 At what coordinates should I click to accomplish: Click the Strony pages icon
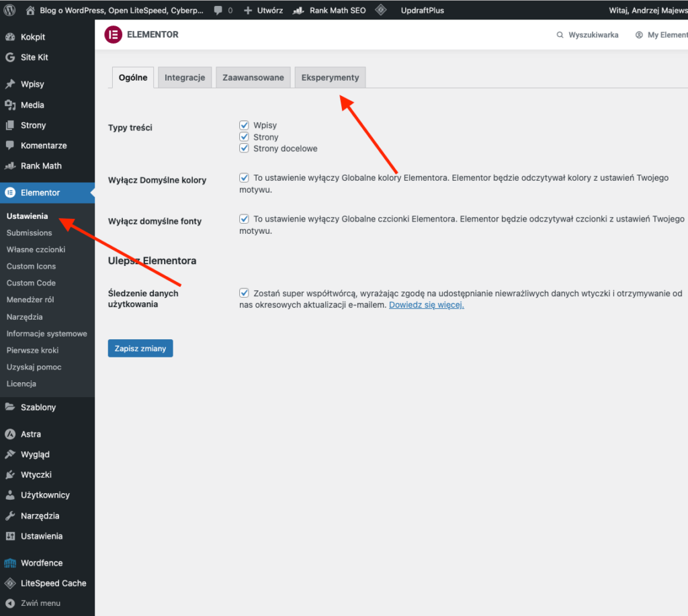(10, 125)
